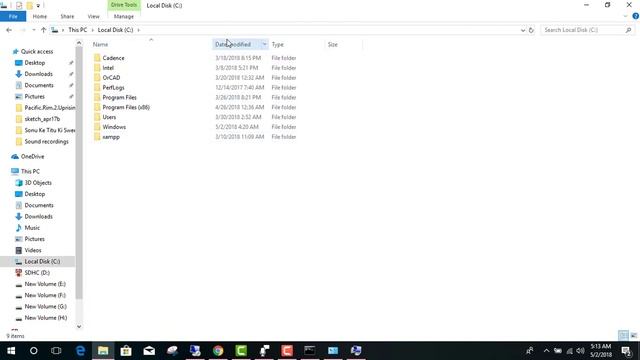Select the Program Files folder

pos(119,97)
